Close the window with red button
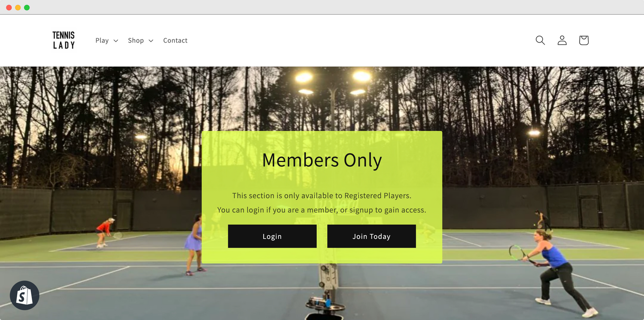This screenshot has height=320, width=644. coord(9,8)
